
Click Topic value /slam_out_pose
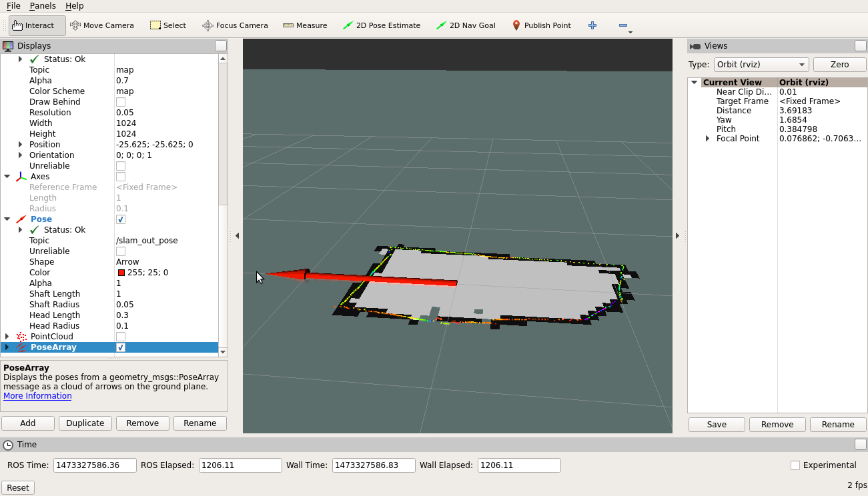pyautogui.click(x=147, y=241)
